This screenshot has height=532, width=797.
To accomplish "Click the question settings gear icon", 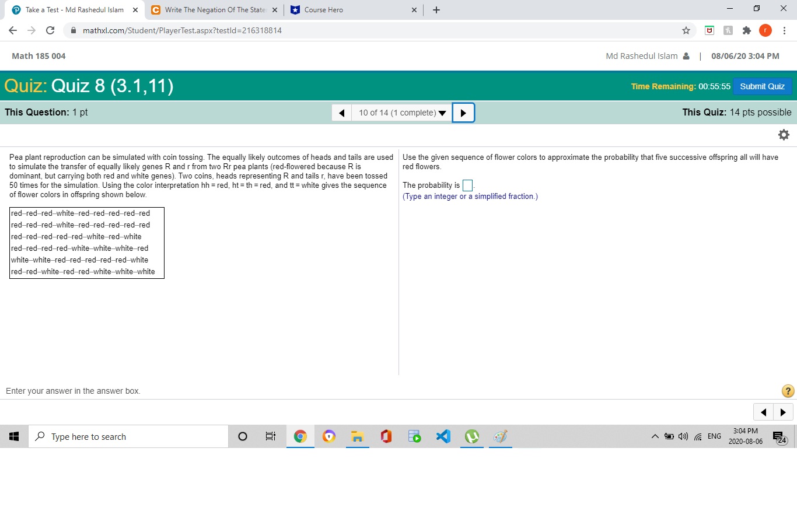I will pyautogui.click(x=784, y=134).
